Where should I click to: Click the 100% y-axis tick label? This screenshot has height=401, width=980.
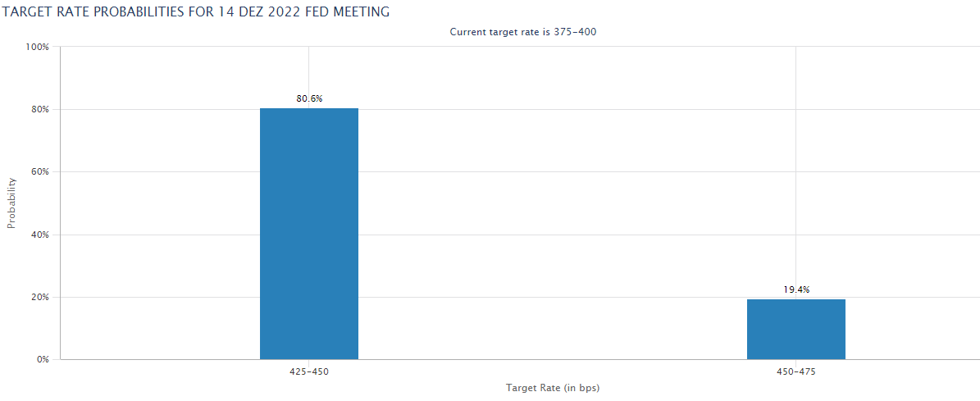click(x=38, y=47)
